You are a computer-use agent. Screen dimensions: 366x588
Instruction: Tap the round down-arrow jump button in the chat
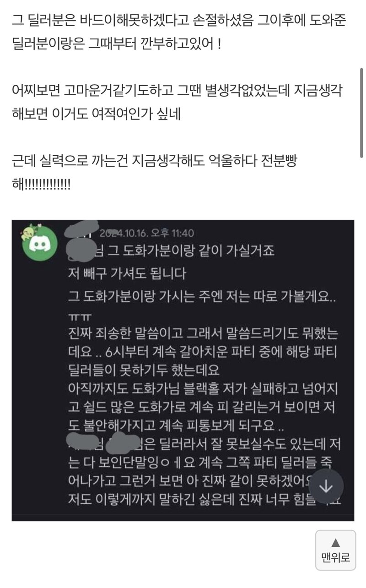(326, 487)
